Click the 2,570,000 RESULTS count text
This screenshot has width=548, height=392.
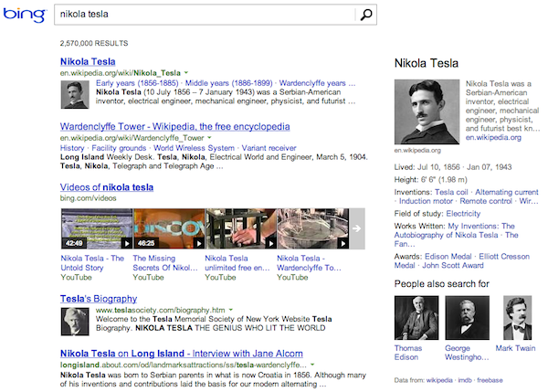point(94,43)
